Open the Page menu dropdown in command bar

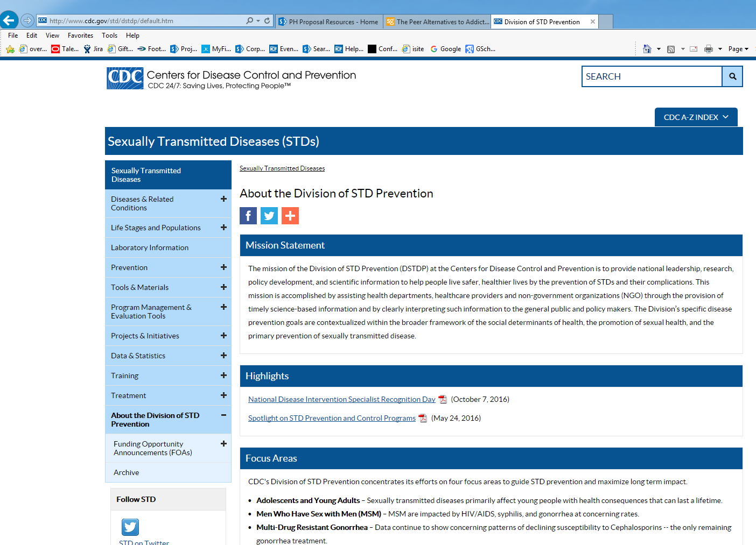(x=738, y=49)
